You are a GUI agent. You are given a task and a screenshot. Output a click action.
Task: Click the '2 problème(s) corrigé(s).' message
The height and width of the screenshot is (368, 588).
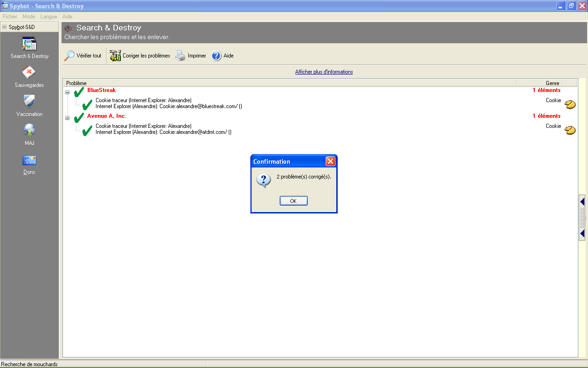pyautogui.click(x=304, y=177)
